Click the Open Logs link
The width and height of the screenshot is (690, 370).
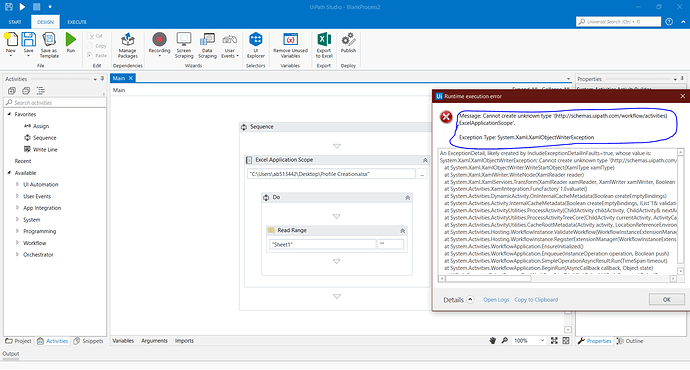[x=496, y=300]
